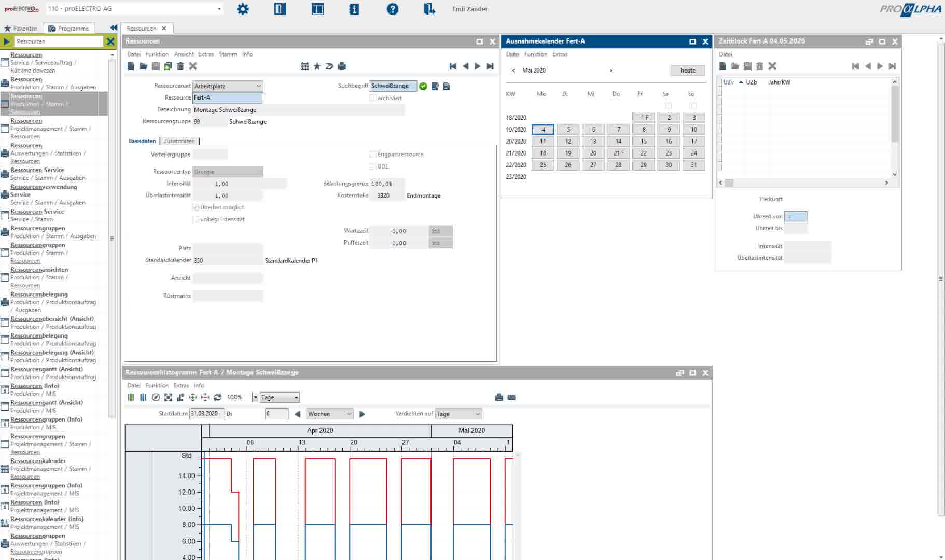Image resolution: width=945 pixels, height=560 pixels.
Task: Click Startdatum field 31.03.2020
Action: pyautogui.click(x=207, y=414)
